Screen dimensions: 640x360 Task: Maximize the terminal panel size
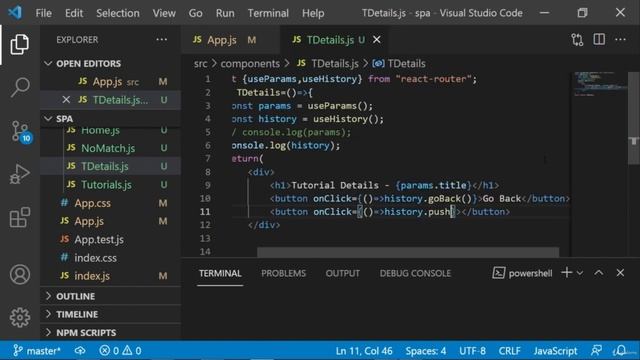[598, 273]
